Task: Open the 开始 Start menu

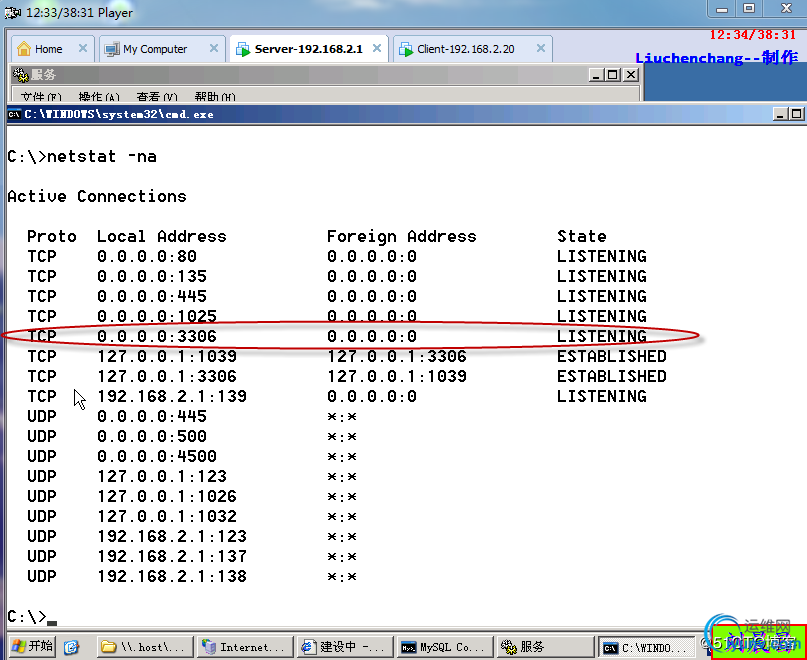Action: coord(32,646)
